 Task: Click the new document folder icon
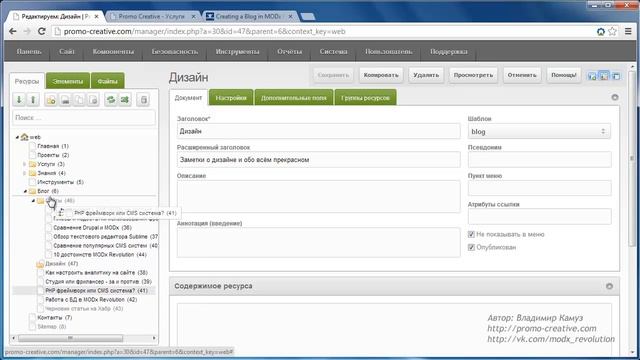click(51, 99)
